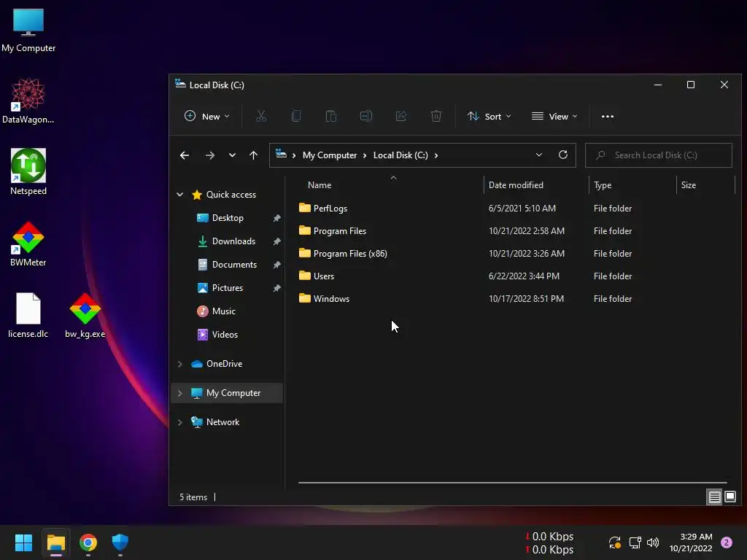Sort by the Size column header
747x560 pixels.
click(x=706, y=184)
